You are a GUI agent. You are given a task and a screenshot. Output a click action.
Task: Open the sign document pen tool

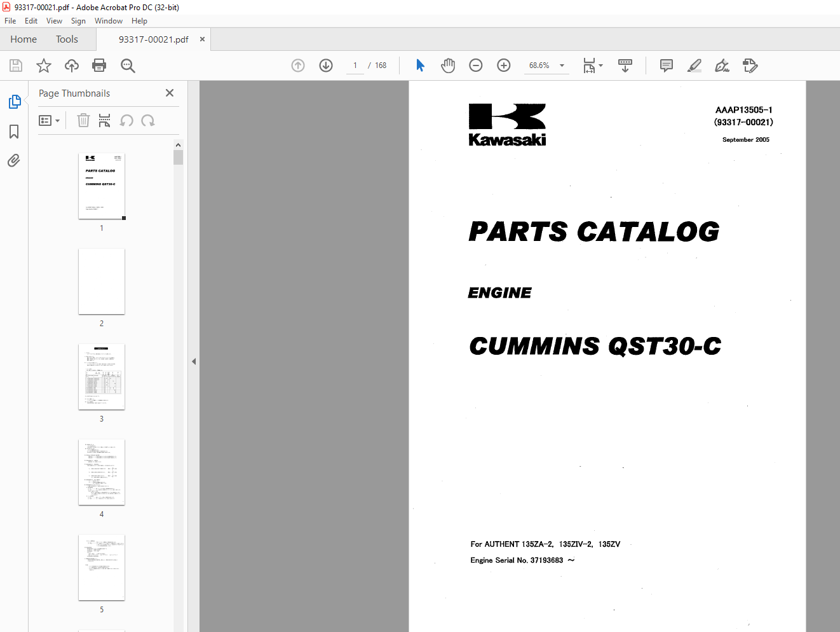pyautogui.click(x=722, y=65)
